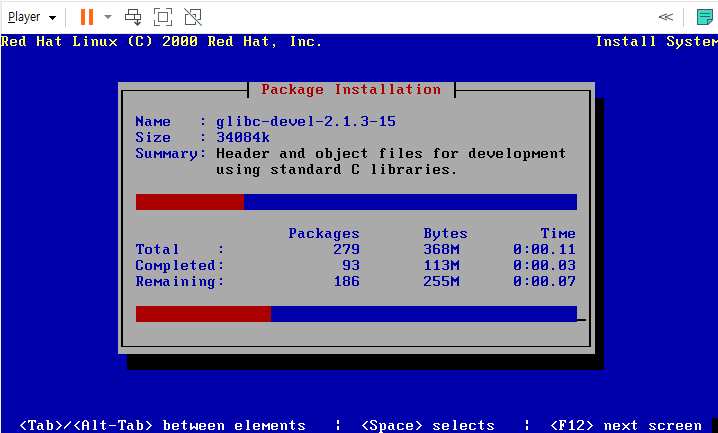The image size is (718, 433).
Task: Click the Bytes column header
Action: pyautogui.click(x=445, y=233)
